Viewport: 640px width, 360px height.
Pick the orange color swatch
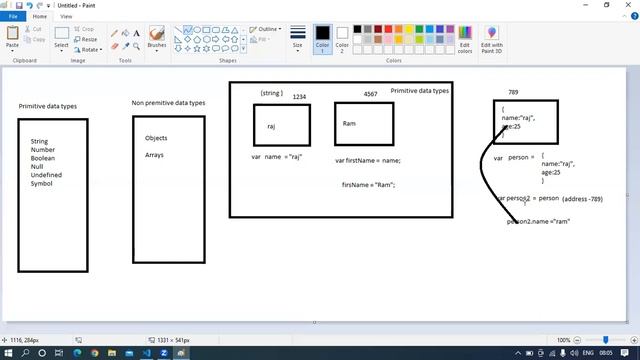398,29
